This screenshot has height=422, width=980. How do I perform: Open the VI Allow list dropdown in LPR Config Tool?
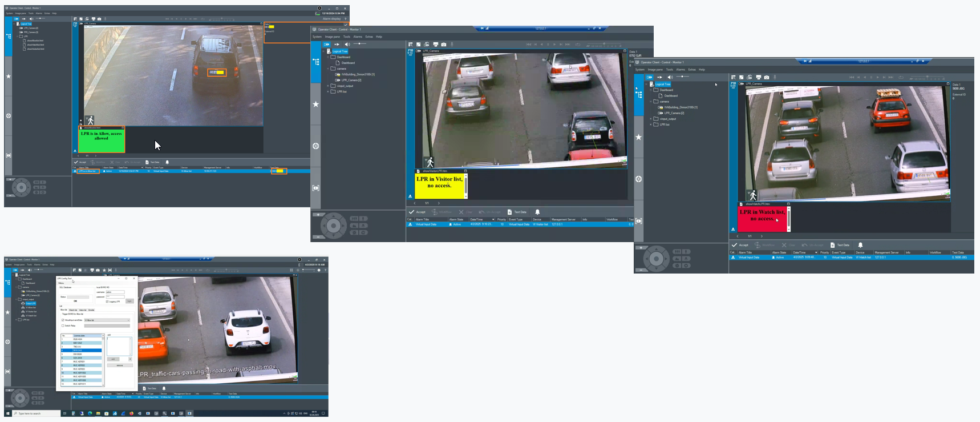coord(107,320)
